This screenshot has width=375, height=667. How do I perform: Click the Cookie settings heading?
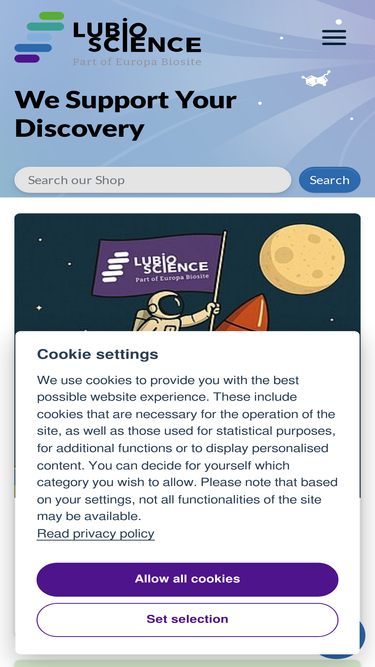tap(97, 354)
